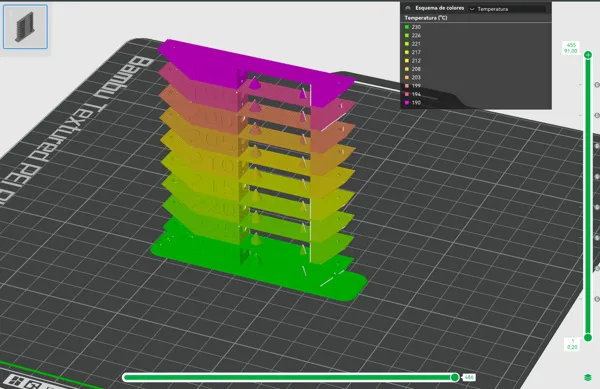Click the yellow swatch for 212
600x389 pixels.
(x=407, y=60)
